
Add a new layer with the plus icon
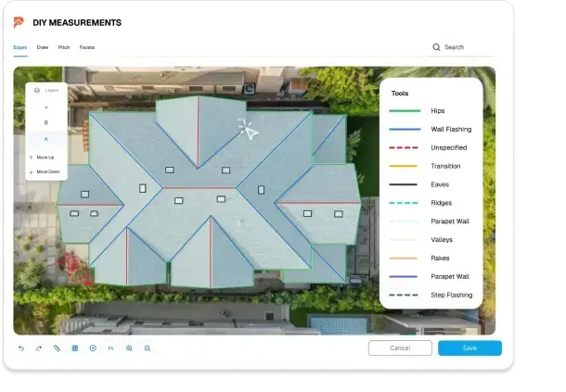[46, 107]
